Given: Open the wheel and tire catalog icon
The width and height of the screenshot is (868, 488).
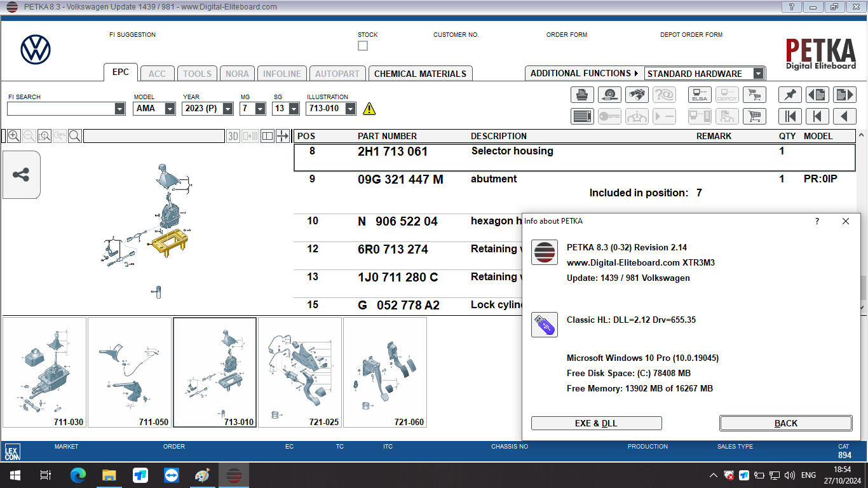Looking at the screenshot, I should [x=609, y=95].
